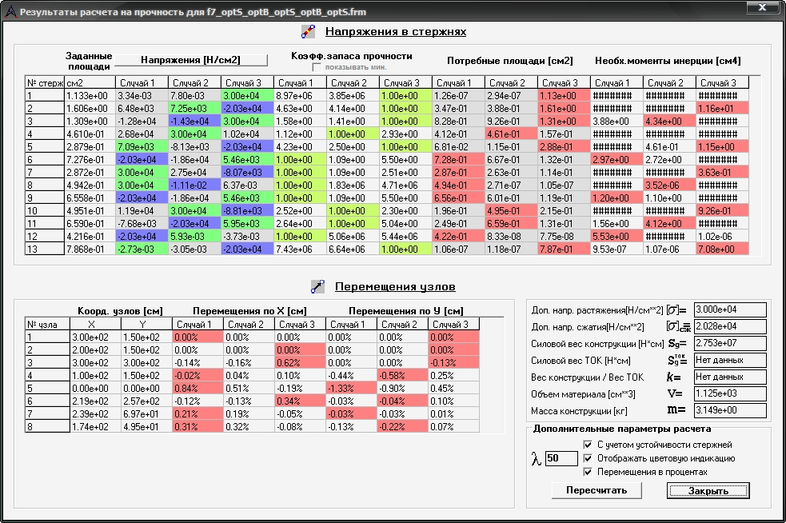Click the rod stress icon beside Напряжения в стержнях

point(308,32)
